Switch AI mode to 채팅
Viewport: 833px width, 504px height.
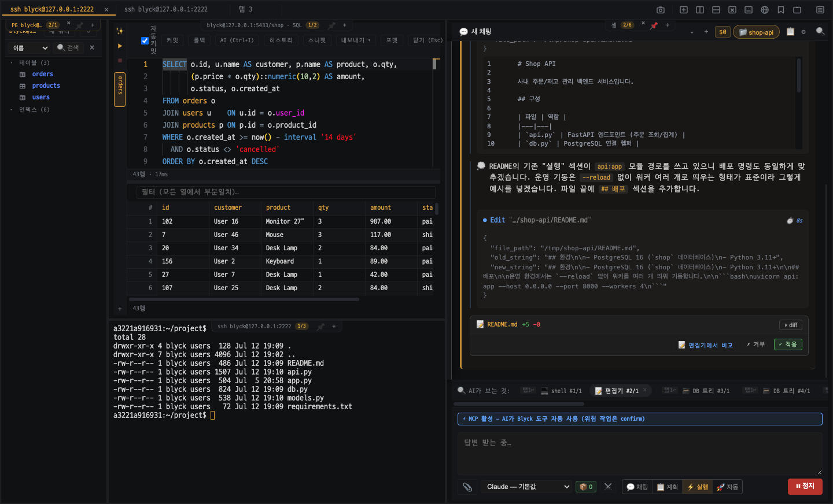click(637, 487)
